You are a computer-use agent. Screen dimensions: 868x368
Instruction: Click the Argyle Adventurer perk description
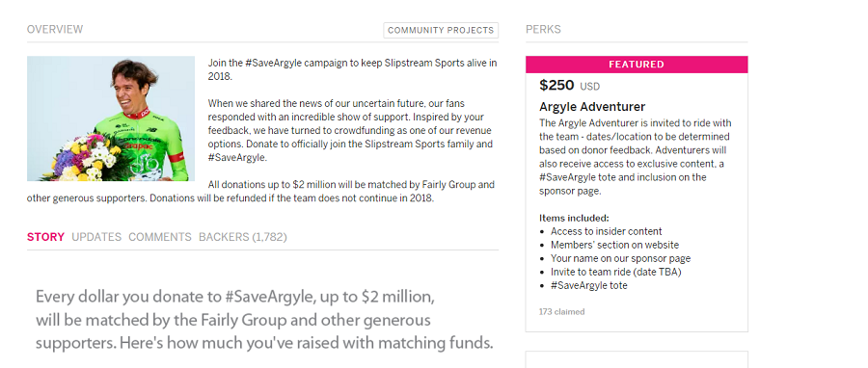(x=636, y=157)
